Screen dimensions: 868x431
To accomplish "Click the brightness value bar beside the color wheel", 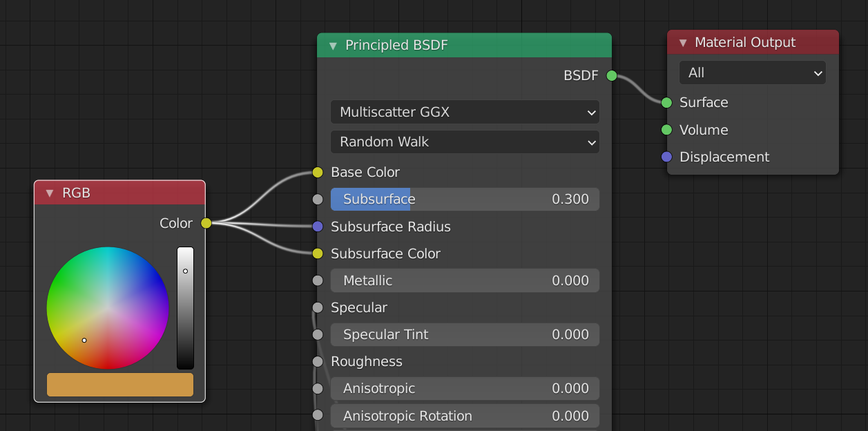I will click(185, 307).
